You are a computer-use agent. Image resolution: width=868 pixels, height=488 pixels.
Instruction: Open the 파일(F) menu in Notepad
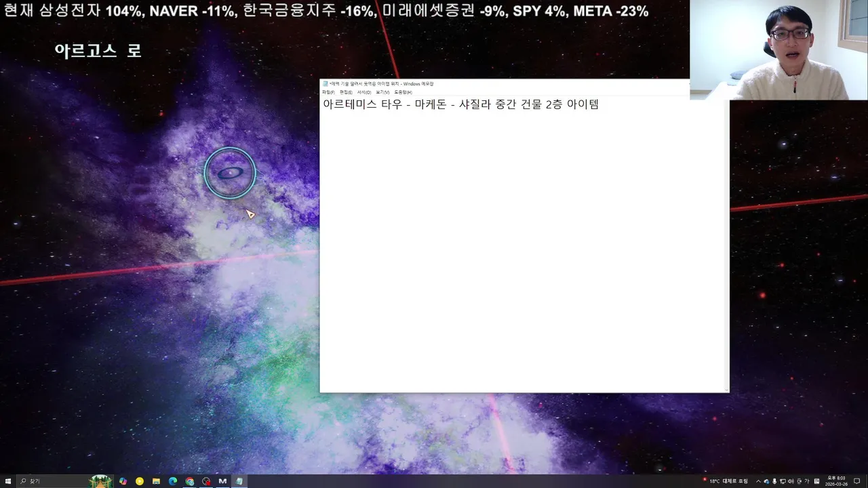coord(328,92)
